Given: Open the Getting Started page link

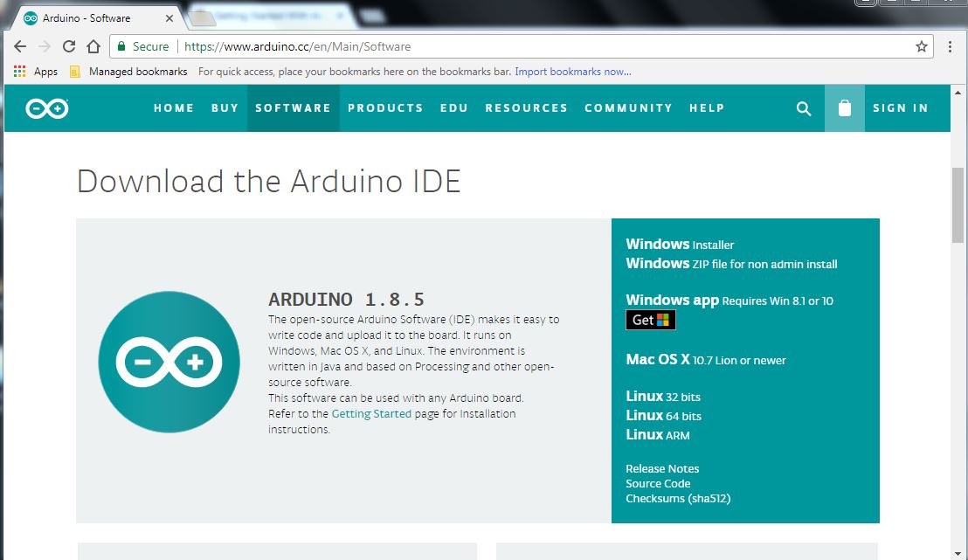Looking at the screenshot, I should click(371, 414).
